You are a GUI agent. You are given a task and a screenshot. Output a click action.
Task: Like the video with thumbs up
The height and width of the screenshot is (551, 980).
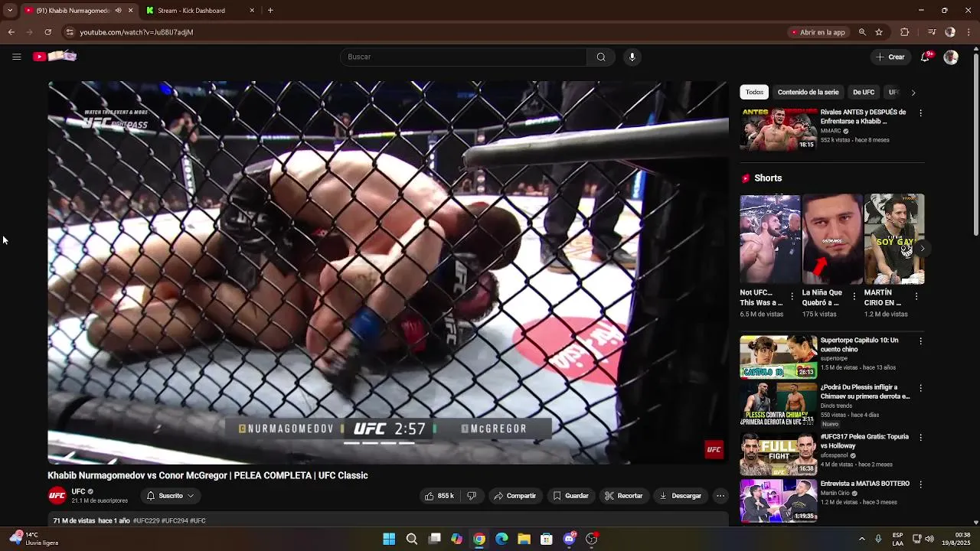tap(439, 496)
